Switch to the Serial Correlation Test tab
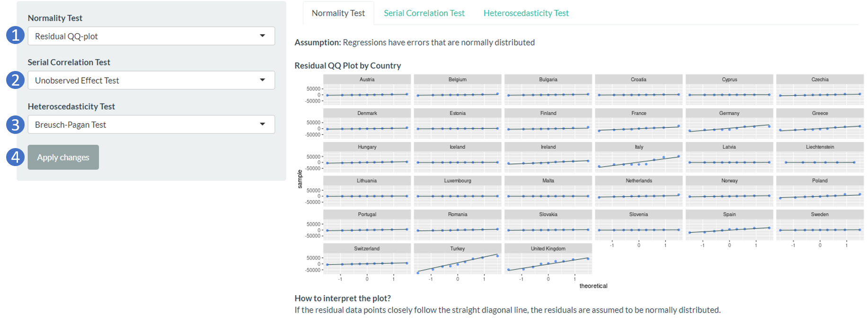868x325 pixels. [x=424, y=13]
